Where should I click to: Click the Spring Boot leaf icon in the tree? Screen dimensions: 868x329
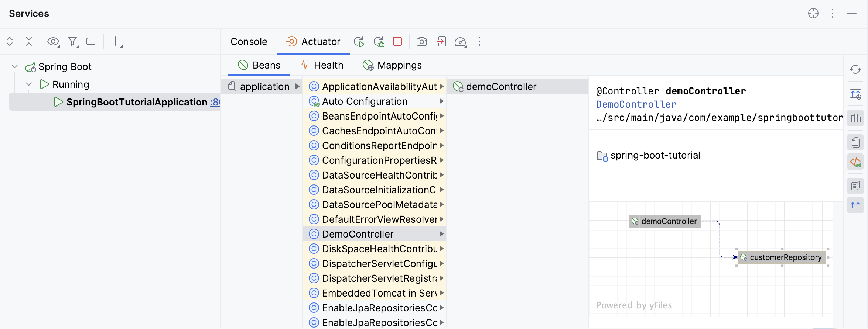(x=30, y=67)
